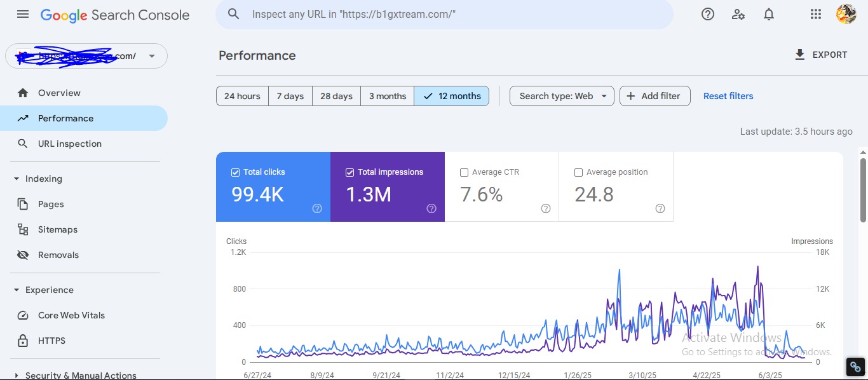Click the Reset filters link

(728, 96)
